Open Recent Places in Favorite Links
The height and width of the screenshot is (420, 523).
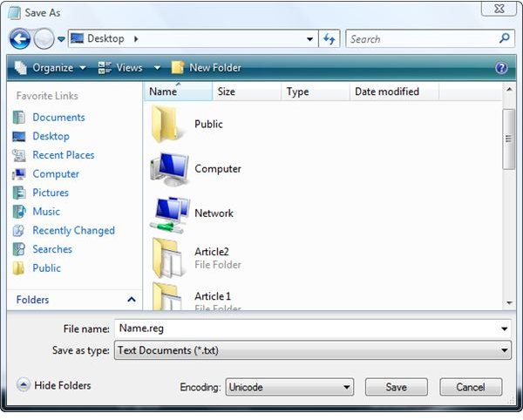pyautogui.click(x=64, y=155)
